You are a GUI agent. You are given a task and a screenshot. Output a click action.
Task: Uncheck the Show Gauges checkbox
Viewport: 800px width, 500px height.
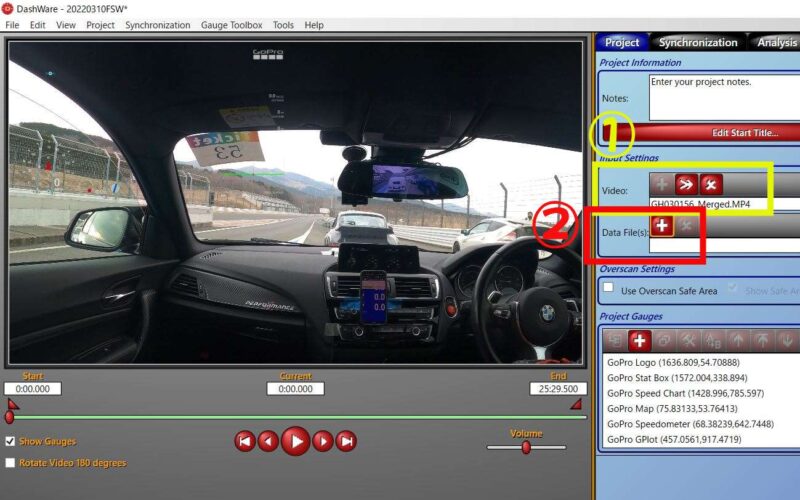tap(10, 441)
